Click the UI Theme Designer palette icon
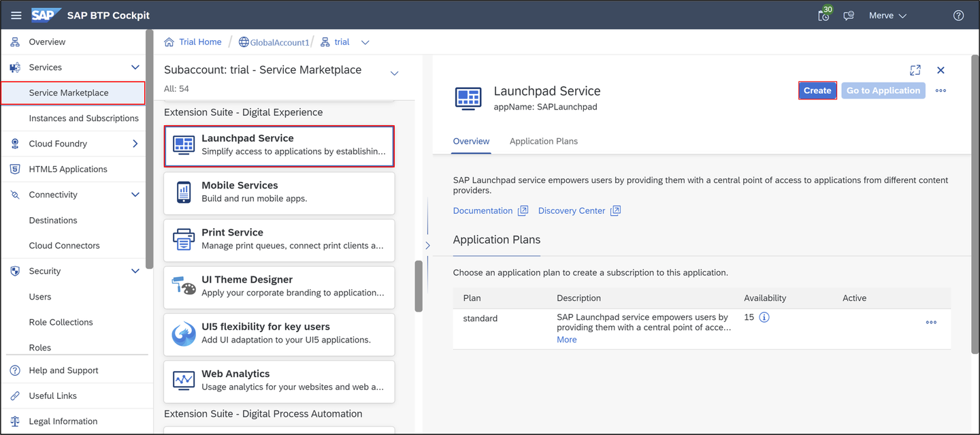 (x=184, y=286)
